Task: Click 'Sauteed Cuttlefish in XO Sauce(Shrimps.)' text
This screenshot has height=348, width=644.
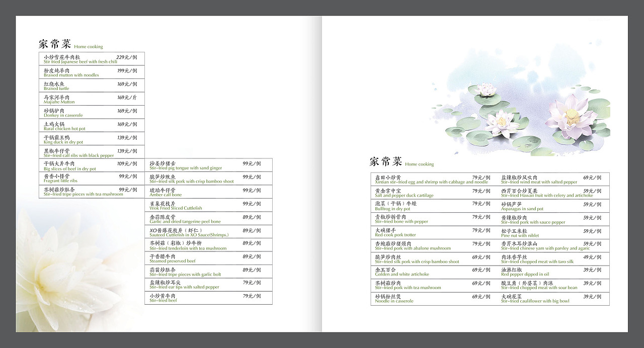Action: (x=189, y=235)
